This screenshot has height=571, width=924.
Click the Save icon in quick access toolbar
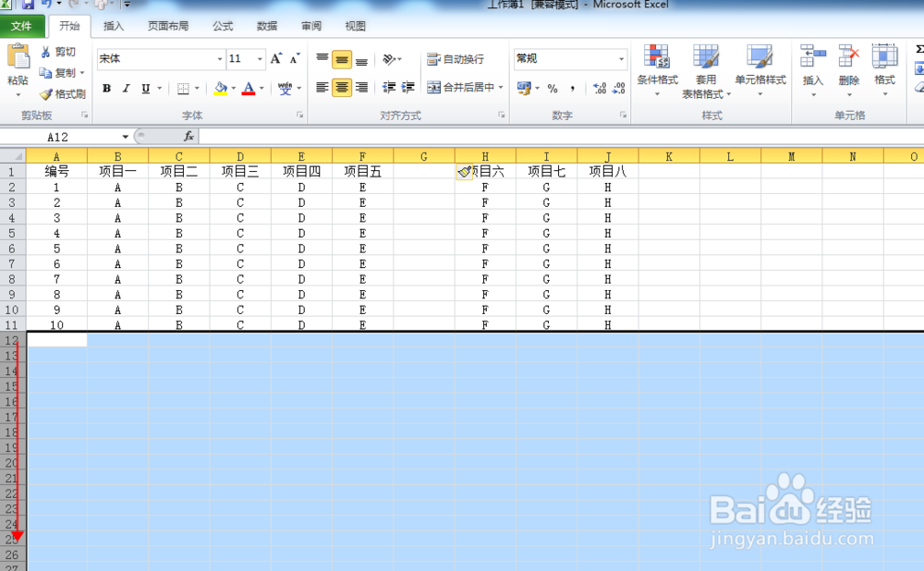(x=28, y=5)
